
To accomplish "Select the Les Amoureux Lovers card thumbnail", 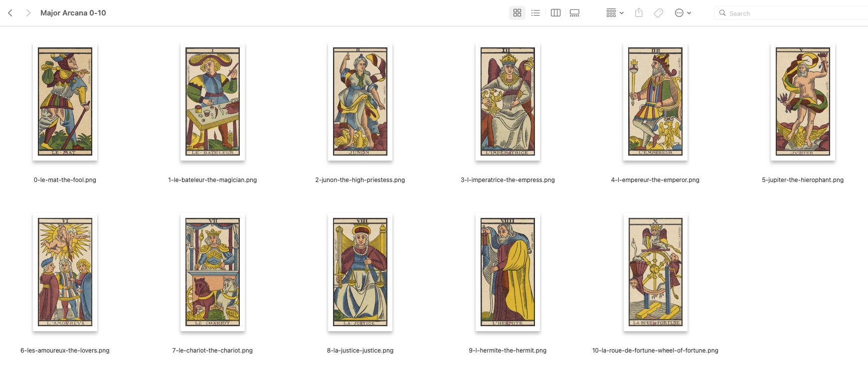I will point(65,272).
